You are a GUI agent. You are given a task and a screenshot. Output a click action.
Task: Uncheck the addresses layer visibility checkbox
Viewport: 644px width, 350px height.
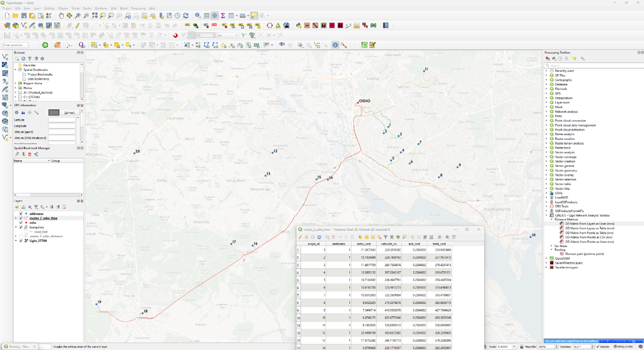(x=21, y=214)
